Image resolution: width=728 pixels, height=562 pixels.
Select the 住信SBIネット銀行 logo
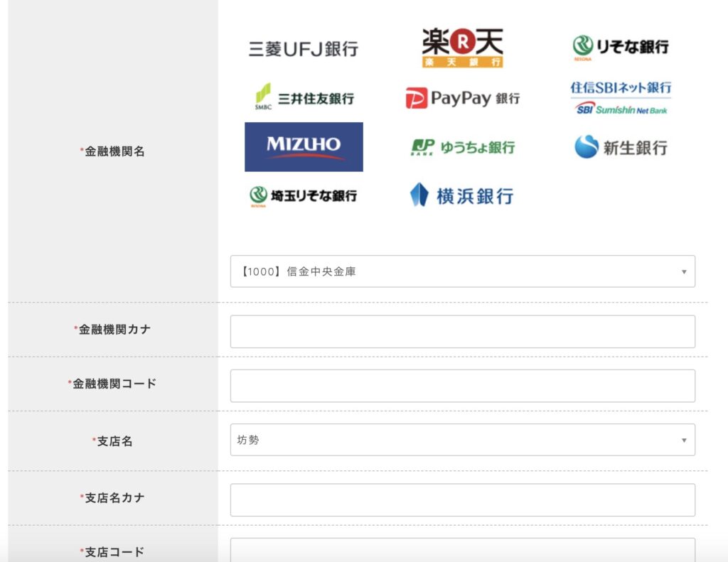[621, 98]
